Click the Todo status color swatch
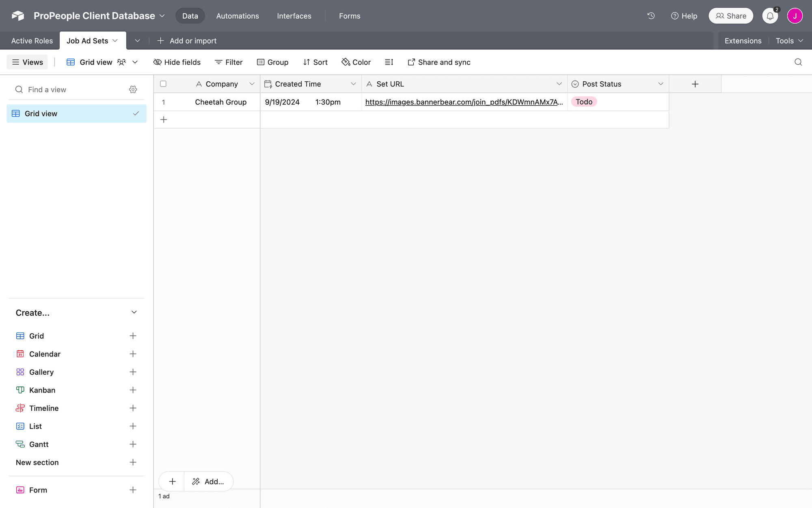The width and height of the screenshot is (812, 508). 583,101
